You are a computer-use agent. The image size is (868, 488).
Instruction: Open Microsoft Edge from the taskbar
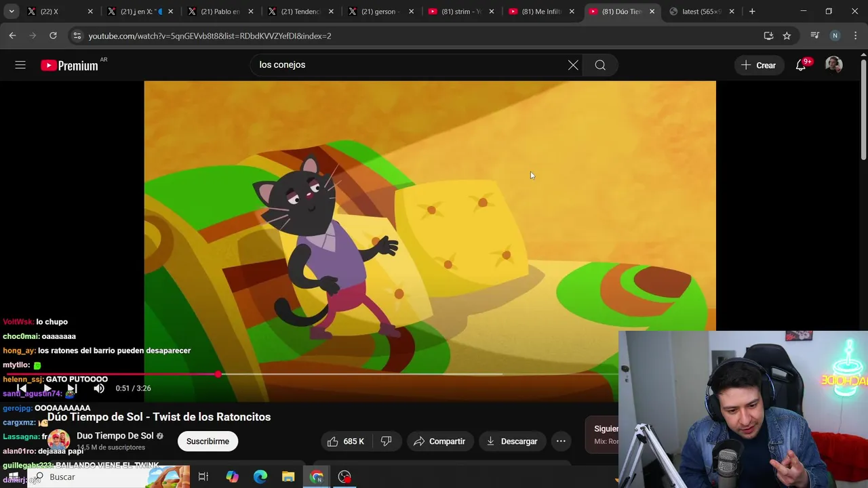[260, 477]
